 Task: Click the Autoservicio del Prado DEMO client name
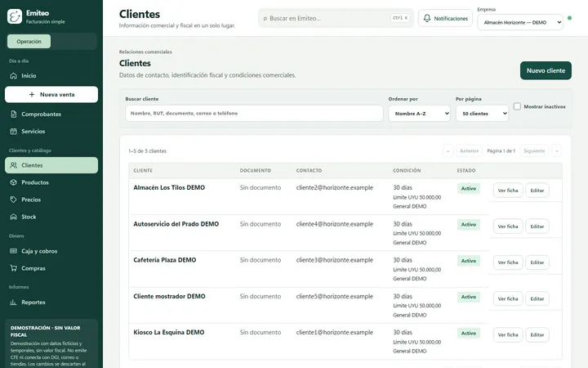tap(176, 224)
